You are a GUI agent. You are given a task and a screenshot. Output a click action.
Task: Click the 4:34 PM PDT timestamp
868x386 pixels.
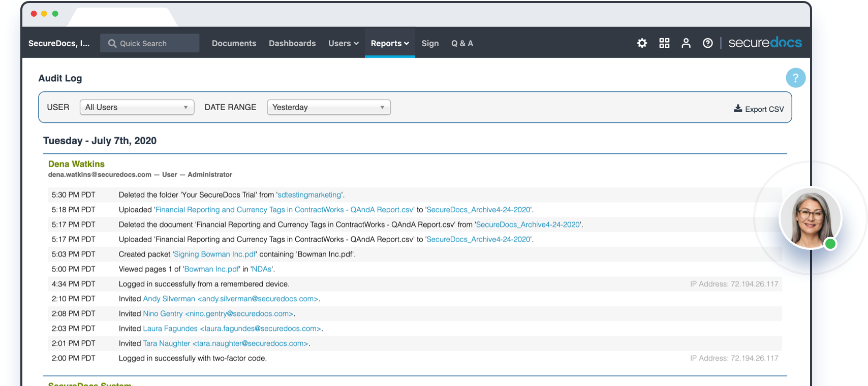tap(74, 284)
